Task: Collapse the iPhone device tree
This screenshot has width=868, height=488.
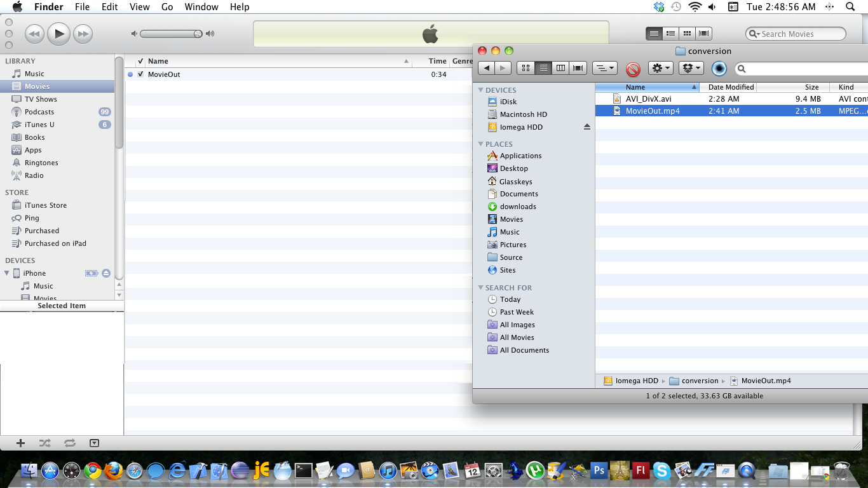Action: click(8, 273)
